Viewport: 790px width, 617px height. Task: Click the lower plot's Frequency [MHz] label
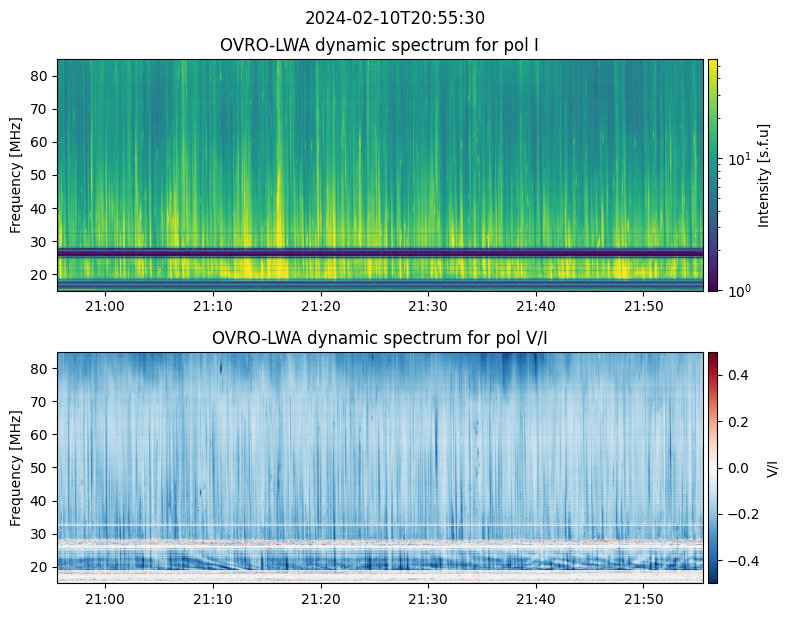(x=16, y=467)
